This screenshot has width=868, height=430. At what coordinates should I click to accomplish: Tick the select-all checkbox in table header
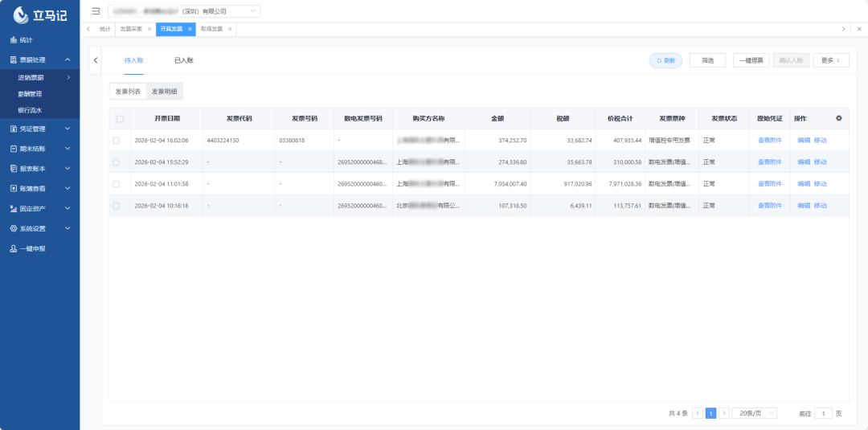(120, 119)
